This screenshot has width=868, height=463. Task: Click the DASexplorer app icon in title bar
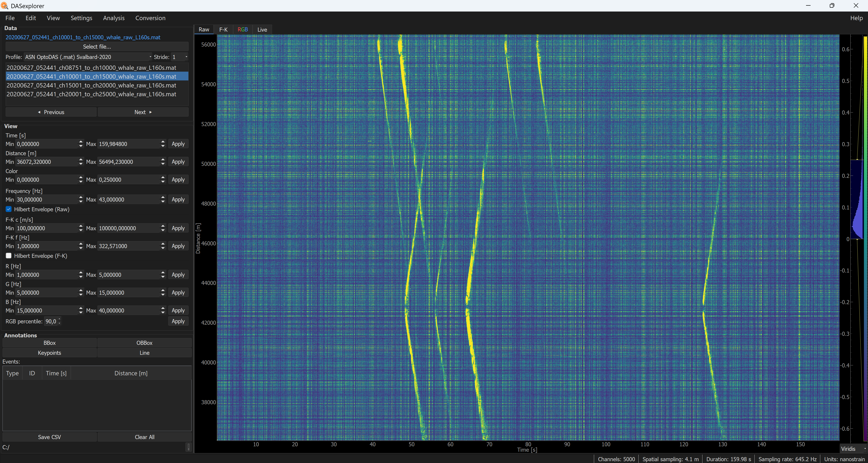click(4, 6)
